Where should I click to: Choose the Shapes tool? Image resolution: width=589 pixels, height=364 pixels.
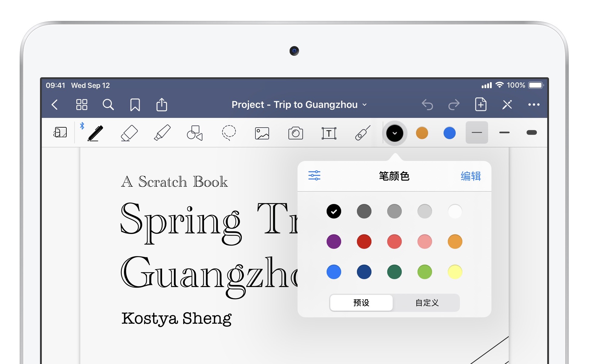point(195,133)
